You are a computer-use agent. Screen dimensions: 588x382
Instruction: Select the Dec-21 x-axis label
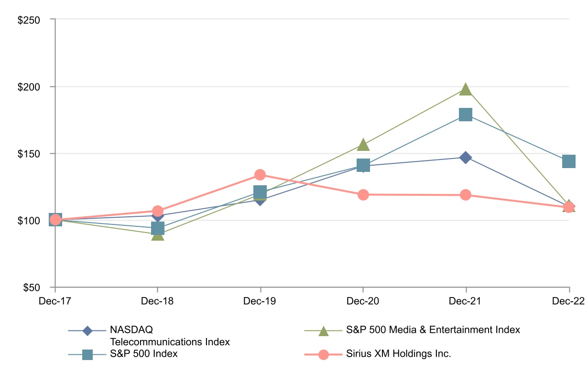tap(466, 302)
